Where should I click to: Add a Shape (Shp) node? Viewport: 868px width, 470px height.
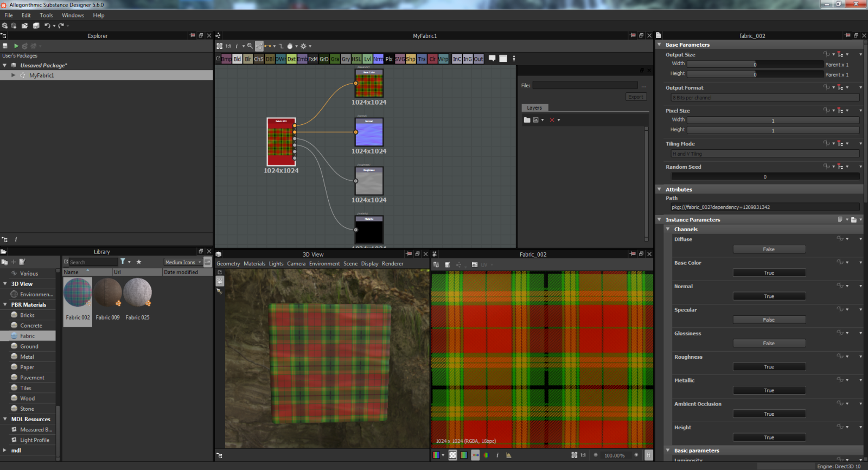[411, 59]
